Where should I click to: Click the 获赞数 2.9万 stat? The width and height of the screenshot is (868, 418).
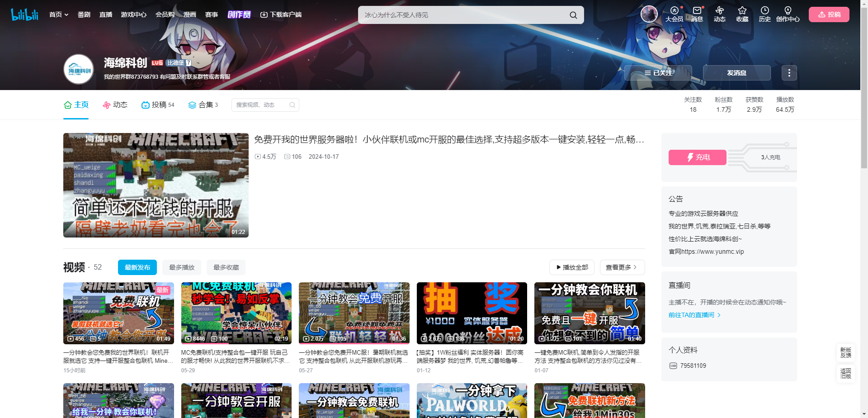[x=755, y=104]
